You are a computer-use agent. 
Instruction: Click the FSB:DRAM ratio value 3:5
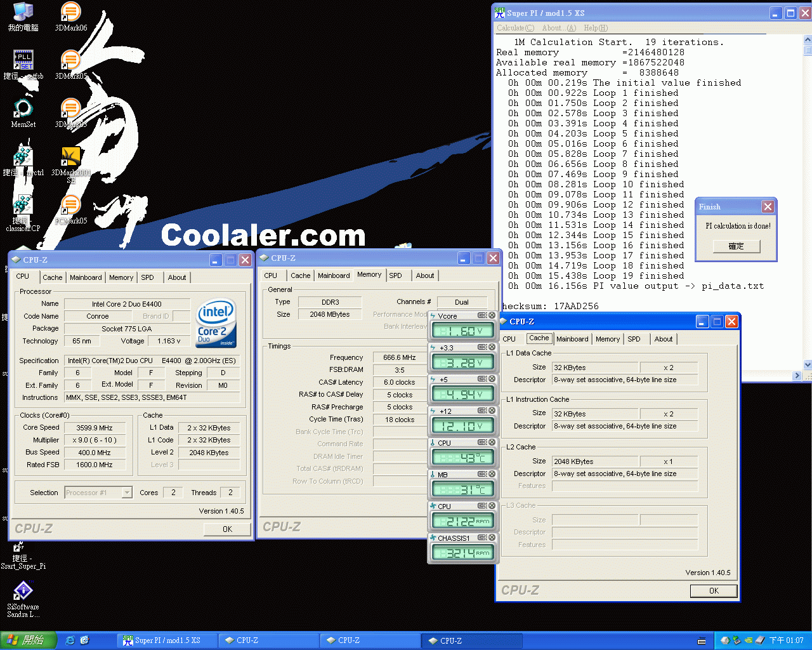pos(400,369)
